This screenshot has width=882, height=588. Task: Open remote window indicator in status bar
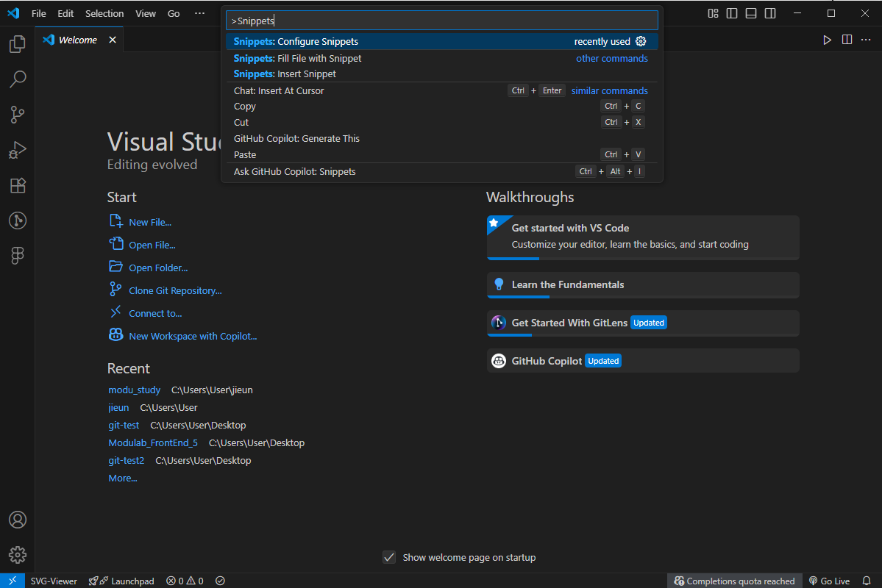(13, 581)
